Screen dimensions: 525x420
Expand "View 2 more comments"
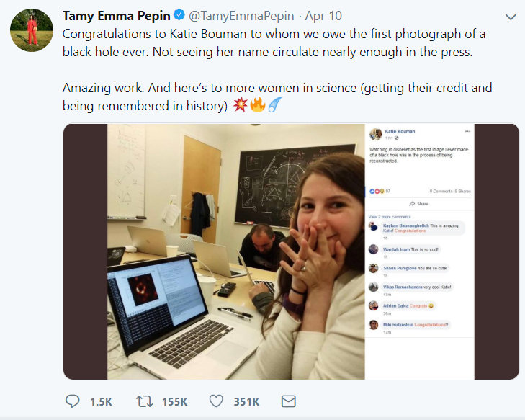(x=390, y=216)
